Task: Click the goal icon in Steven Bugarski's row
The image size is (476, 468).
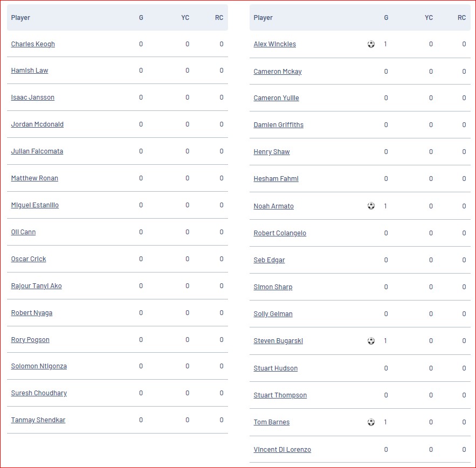Action: (x=371, y=341)
